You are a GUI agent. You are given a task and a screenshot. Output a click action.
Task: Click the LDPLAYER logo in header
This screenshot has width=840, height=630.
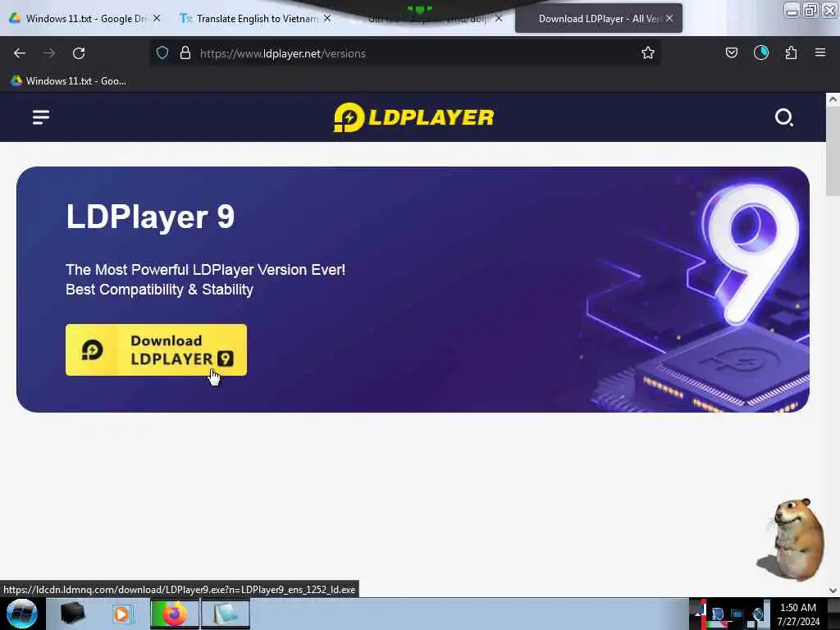click(413, 116)
